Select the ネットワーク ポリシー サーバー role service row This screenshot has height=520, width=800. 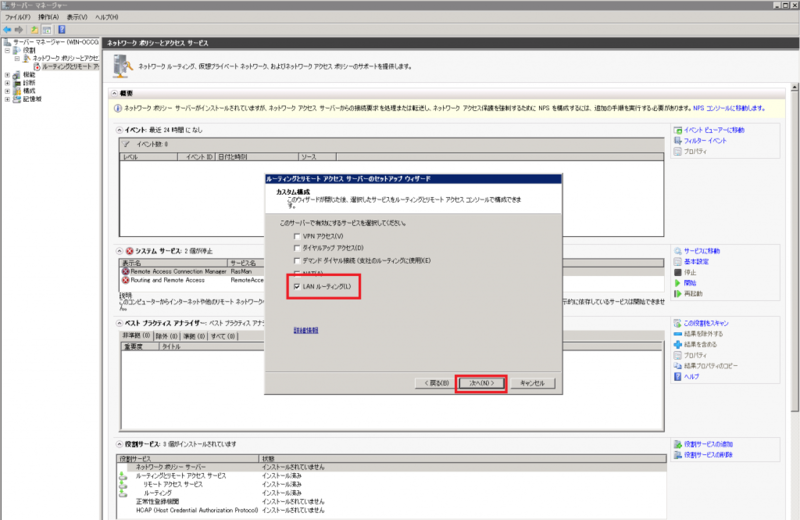coord(391,467)
